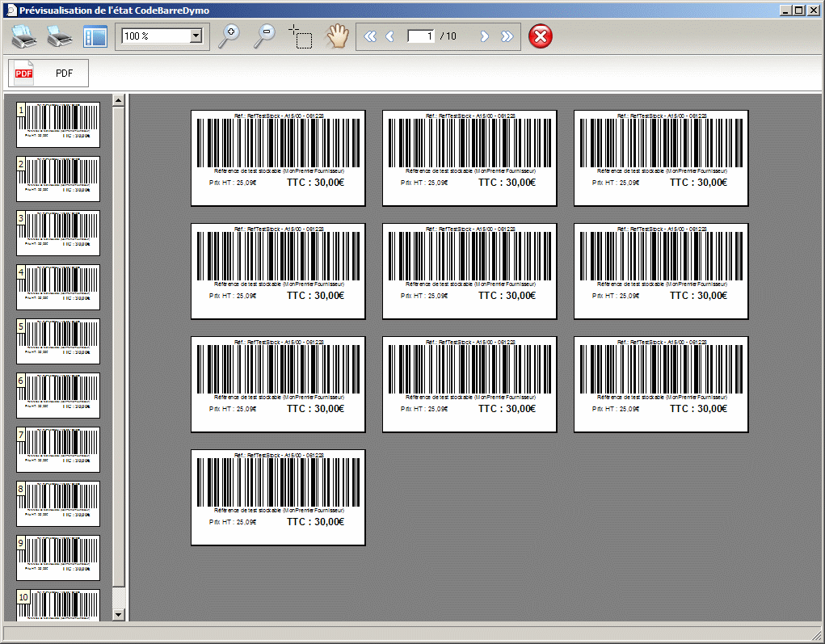Go to the next page

coord(485,36)
